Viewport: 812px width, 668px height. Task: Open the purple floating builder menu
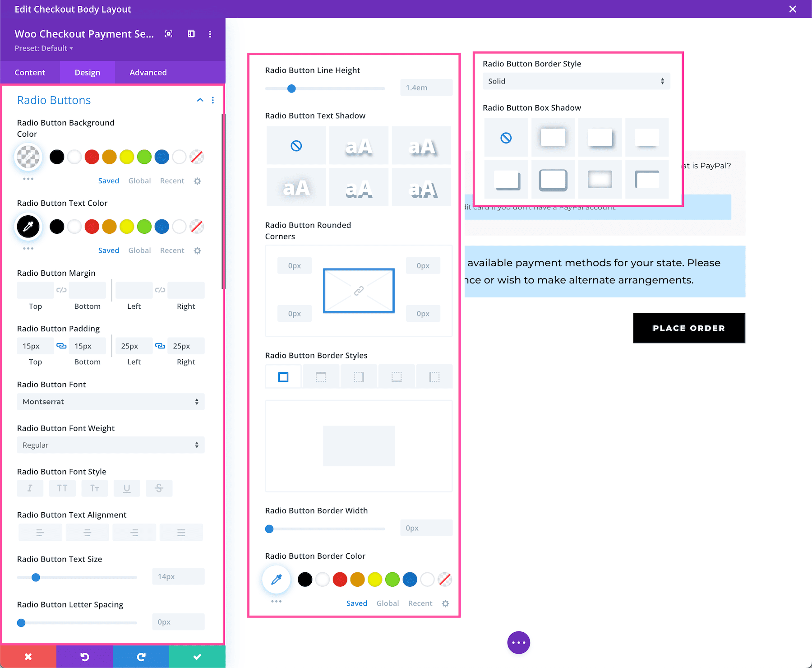518,642
